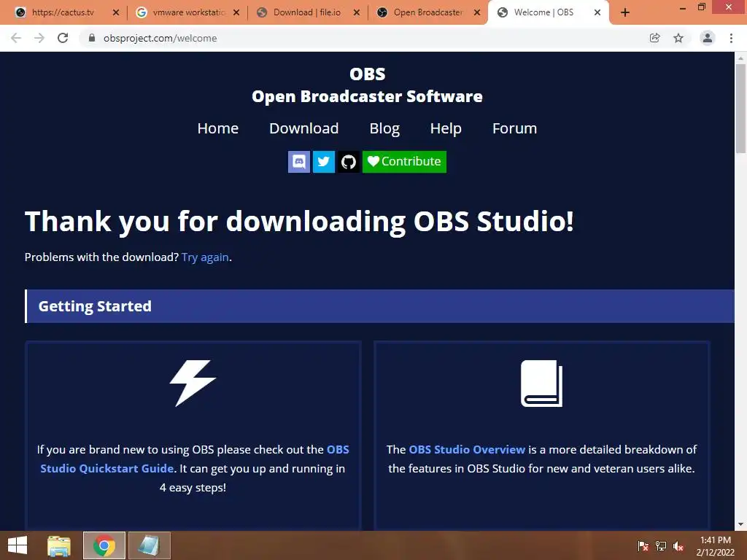Bookmark this page with the star
This screenshot has width=747, height=560.
[x=678, y=38]
